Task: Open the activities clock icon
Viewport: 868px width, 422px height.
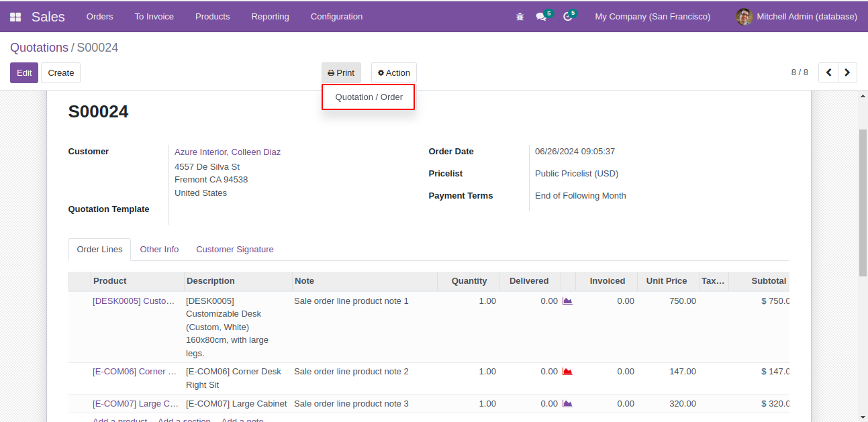Action: point(568,17)
